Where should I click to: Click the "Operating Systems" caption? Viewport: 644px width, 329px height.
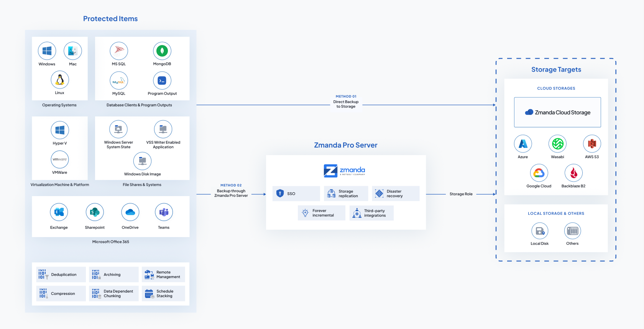59,105
